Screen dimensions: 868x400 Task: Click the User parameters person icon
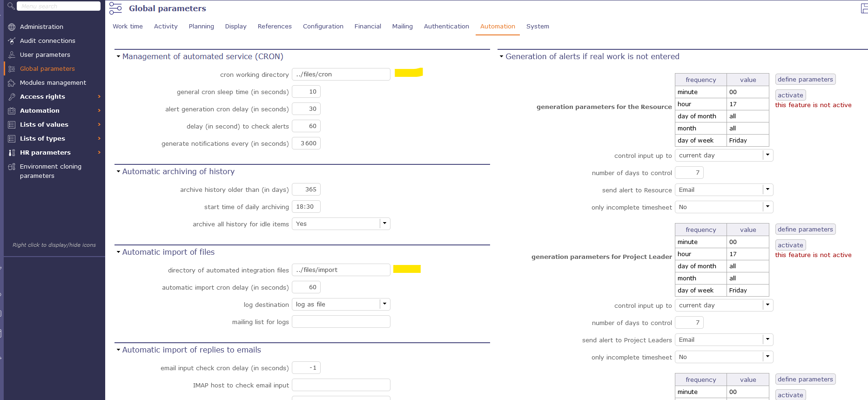coord(12,55)
